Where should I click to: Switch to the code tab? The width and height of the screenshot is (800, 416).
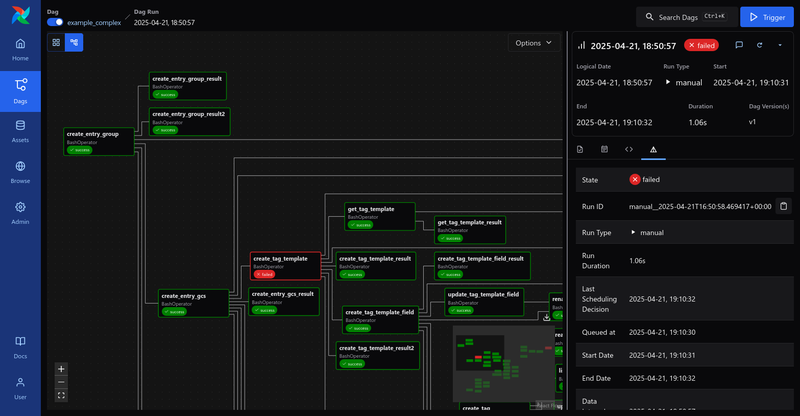[629, 149]
